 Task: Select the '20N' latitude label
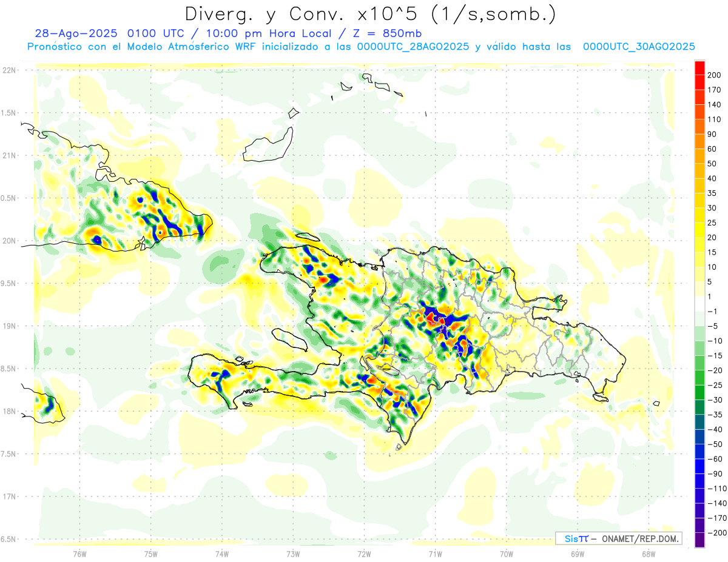tap(9, 241)
